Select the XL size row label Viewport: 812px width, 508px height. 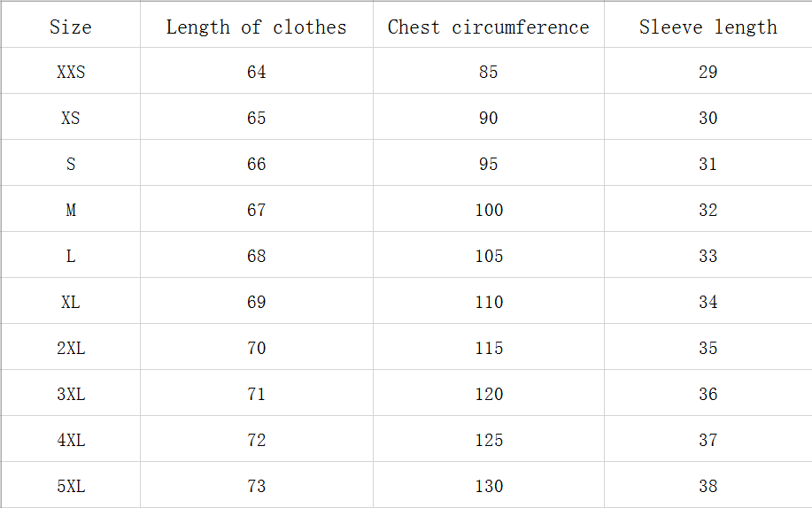coord(71,303)
